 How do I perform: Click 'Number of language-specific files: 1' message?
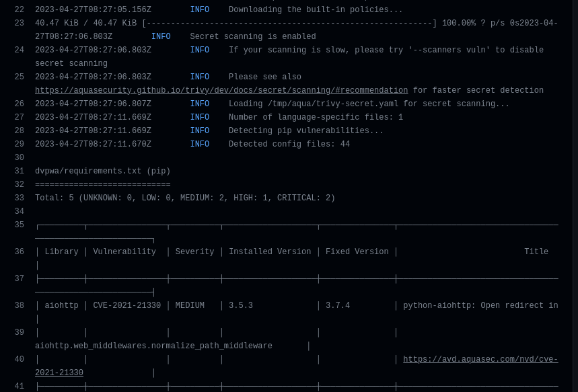(316, 117)
